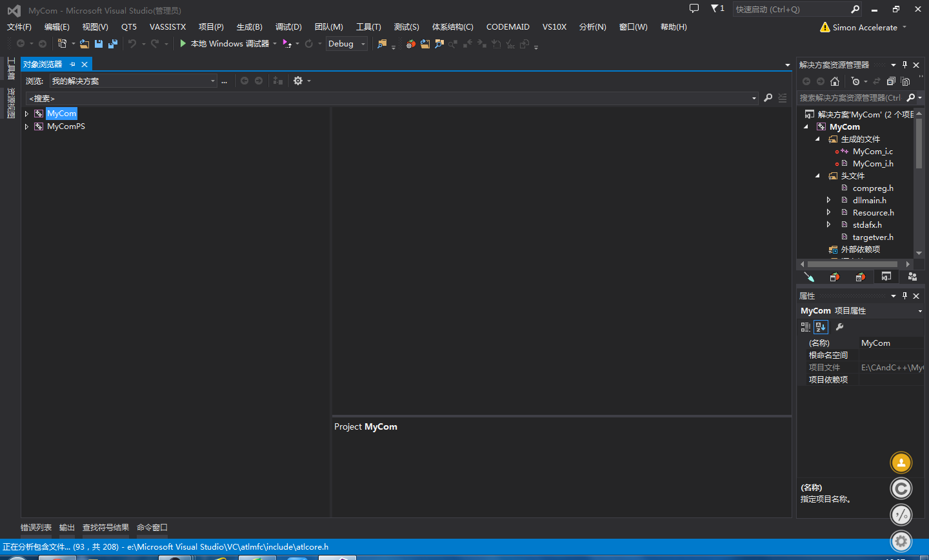This screenshot has height=560, width=929.
Task: Click the pending changes filter clock icon
Action: tap(855, 81)
